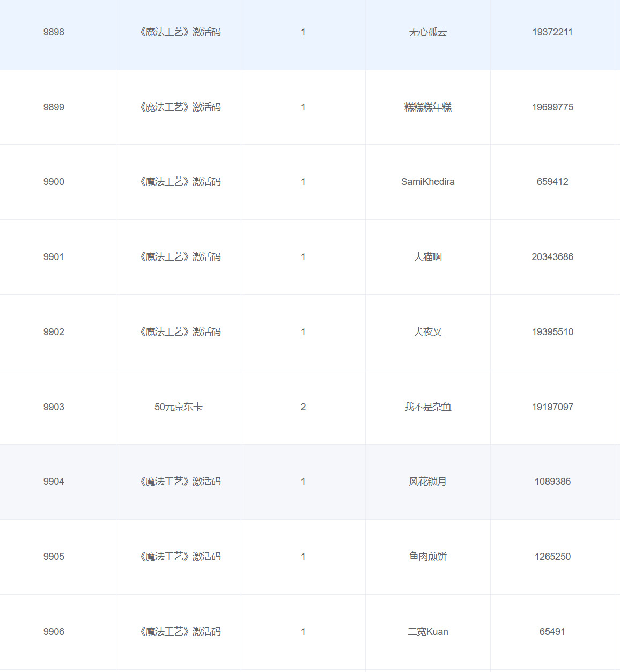This screenshot has height=672, width=620.
Task: Click user ID 659412
Action: pos(552,182)
